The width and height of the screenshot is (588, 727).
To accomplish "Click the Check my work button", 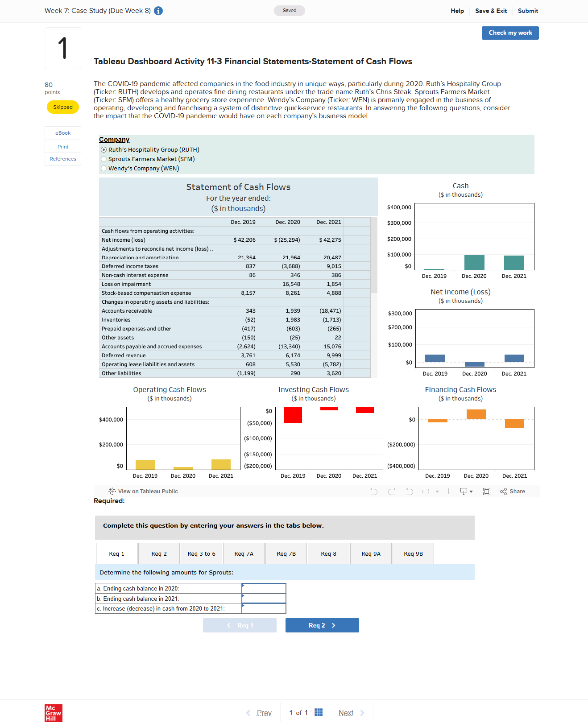I will click(x=510, y=33).
